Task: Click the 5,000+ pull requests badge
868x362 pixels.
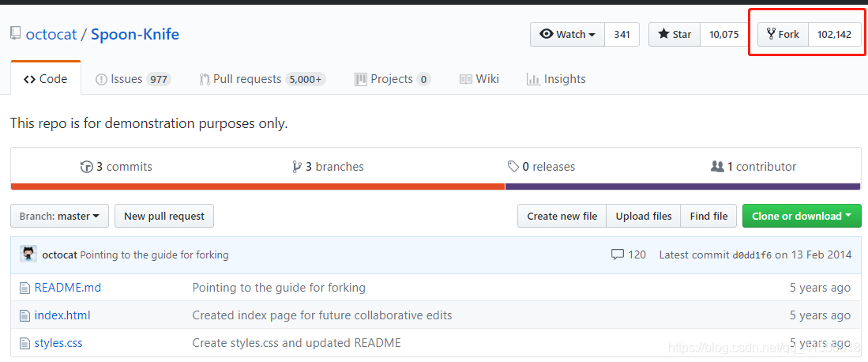Action: (306, 79)
